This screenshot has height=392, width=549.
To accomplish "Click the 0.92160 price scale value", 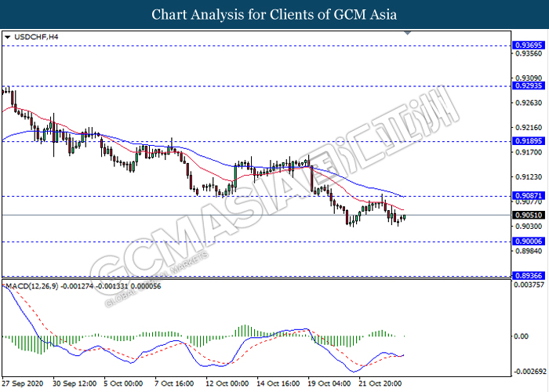I will pyautogui.click(x=529, y=128).
